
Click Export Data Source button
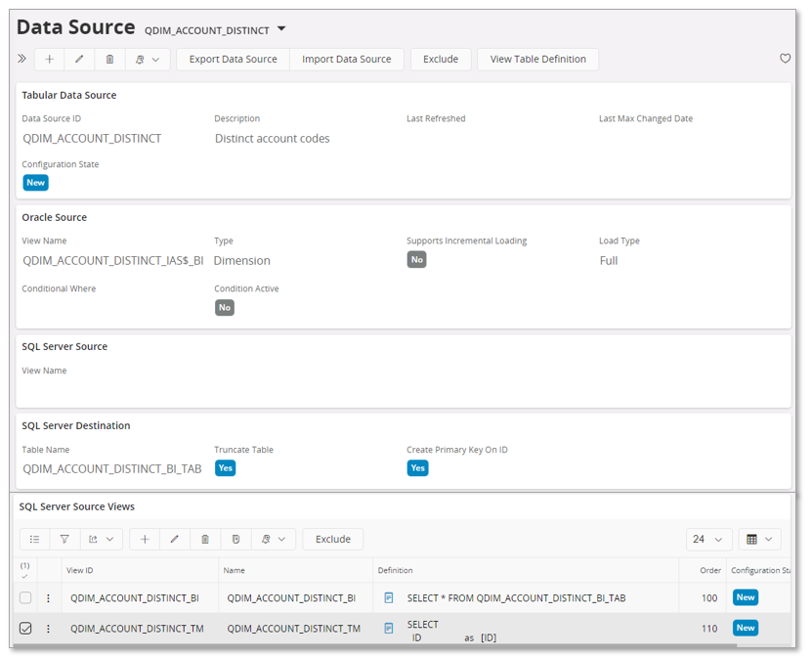point(233,60)
